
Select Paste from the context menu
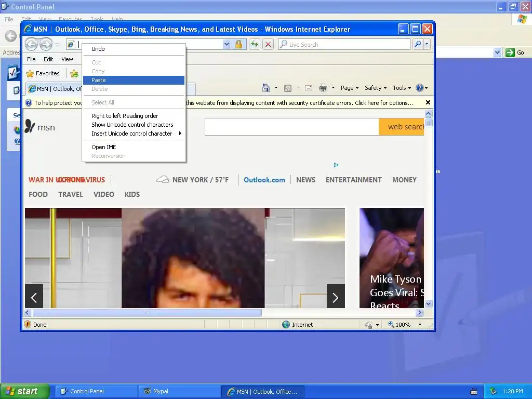click(x=134, y=80)
